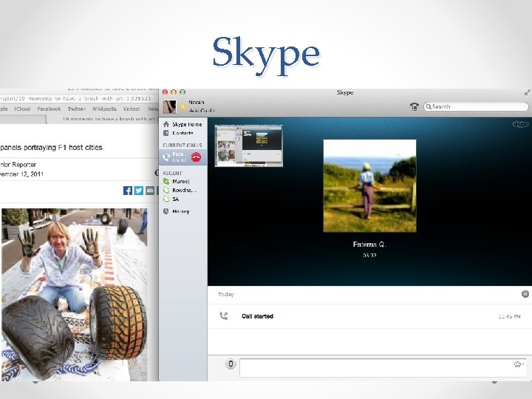Click the article photo of man with tires
532x399 pixels.
[75, 294]
